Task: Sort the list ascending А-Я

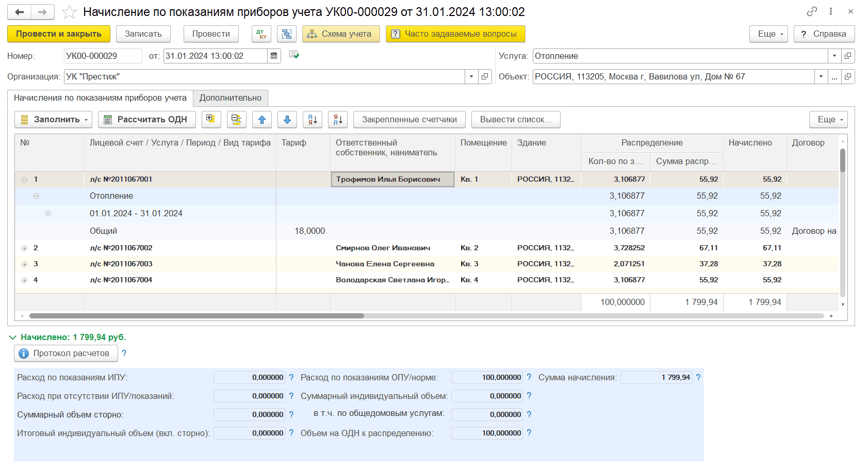Action: (313, 120)
